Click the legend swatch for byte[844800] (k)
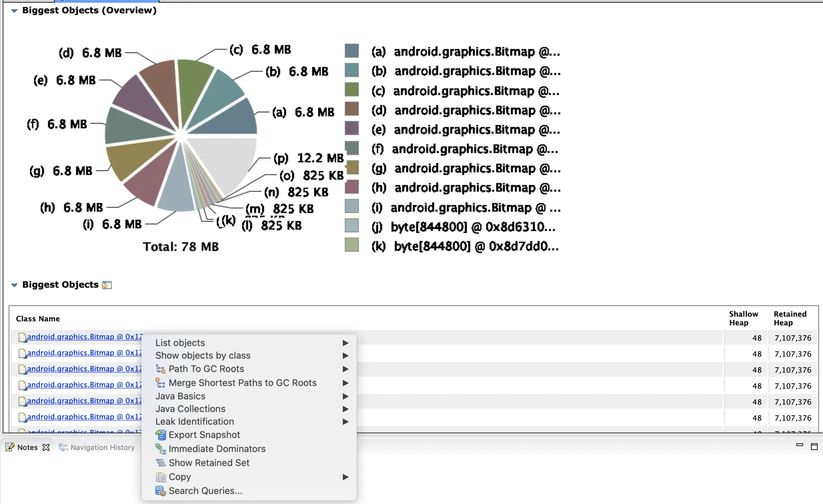Screen dimensions: 823x504 [x=351, y=245]
